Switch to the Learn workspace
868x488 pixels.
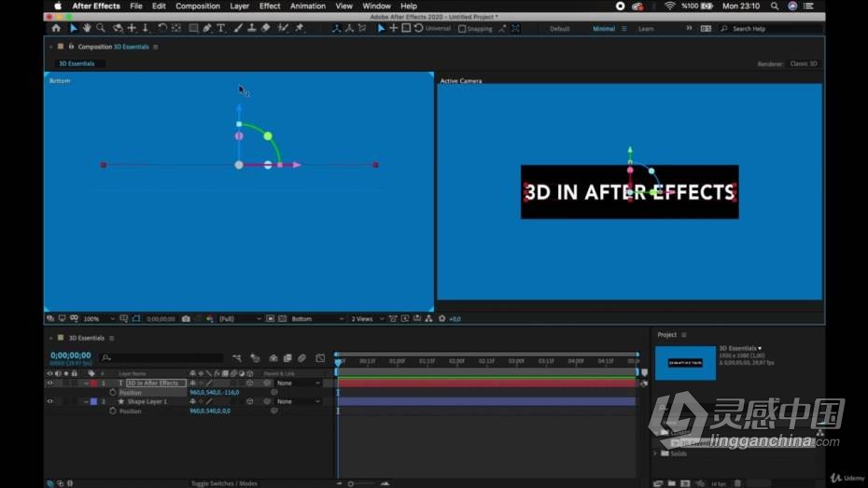(x=646, y=29)
